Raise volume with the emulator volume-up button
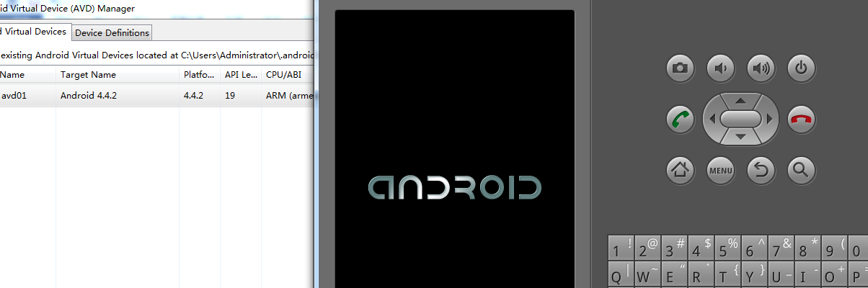 coord(760,69)
